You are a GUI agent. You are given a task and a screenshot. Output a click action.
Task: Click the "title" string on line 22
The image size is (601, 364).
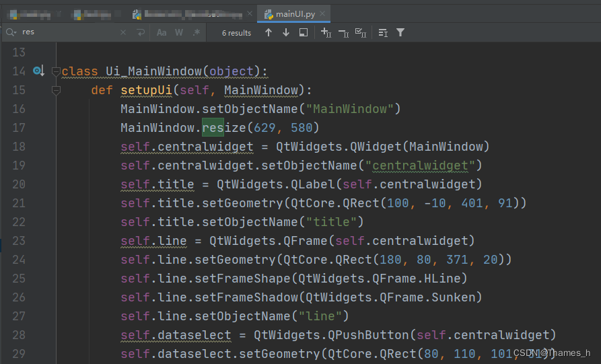331,222
